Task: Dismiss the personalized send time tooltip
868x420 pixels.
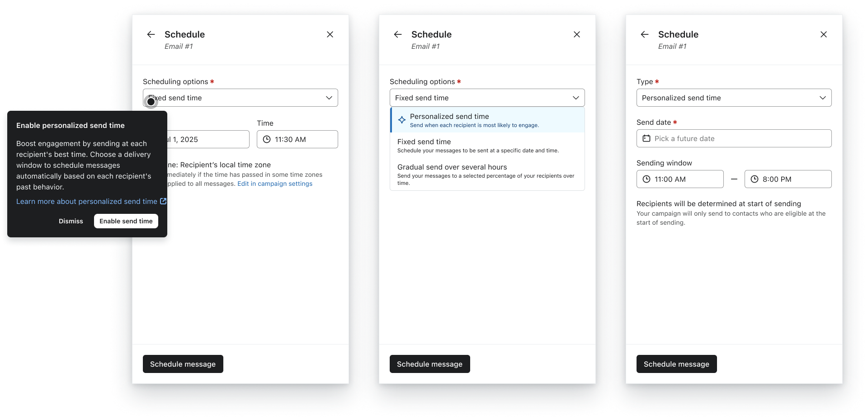Action: point(71,221)
